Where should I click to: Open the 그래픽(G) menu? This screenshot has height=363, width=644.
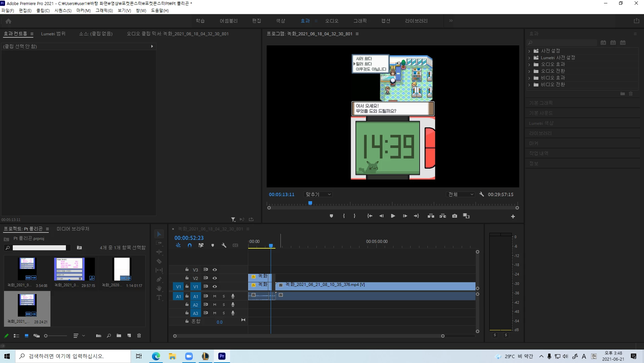104,10
